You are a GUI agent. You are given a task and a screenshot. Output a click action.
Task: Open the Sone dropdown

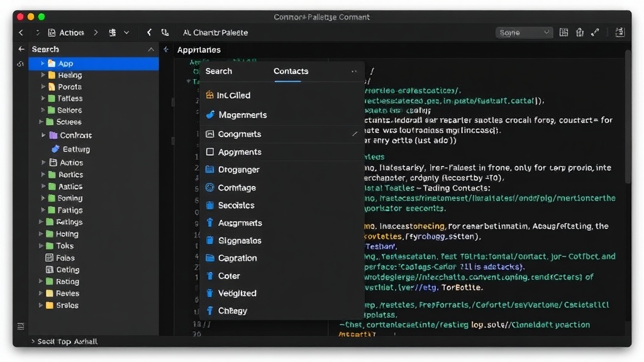524,33
